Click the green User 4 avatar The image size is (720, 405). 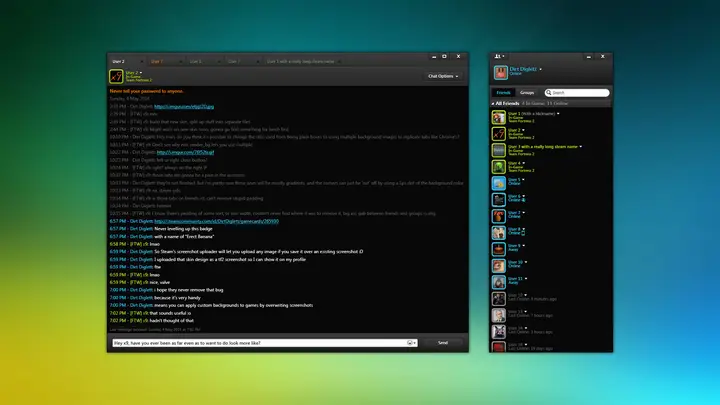(x=499, y=167)
